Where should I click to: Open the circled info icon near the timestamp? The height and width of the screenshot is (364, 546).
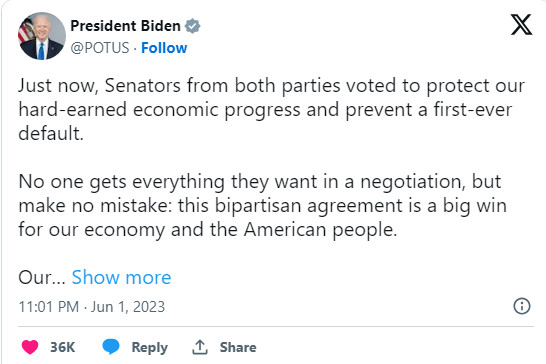click(x=522, y=306)
